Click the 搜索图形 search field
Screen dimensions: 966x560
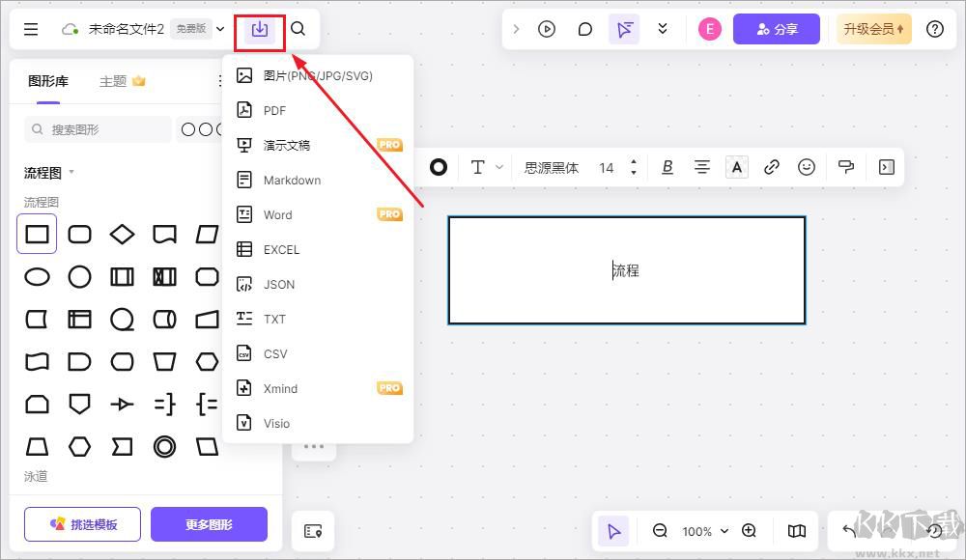[x=99, y=129]
